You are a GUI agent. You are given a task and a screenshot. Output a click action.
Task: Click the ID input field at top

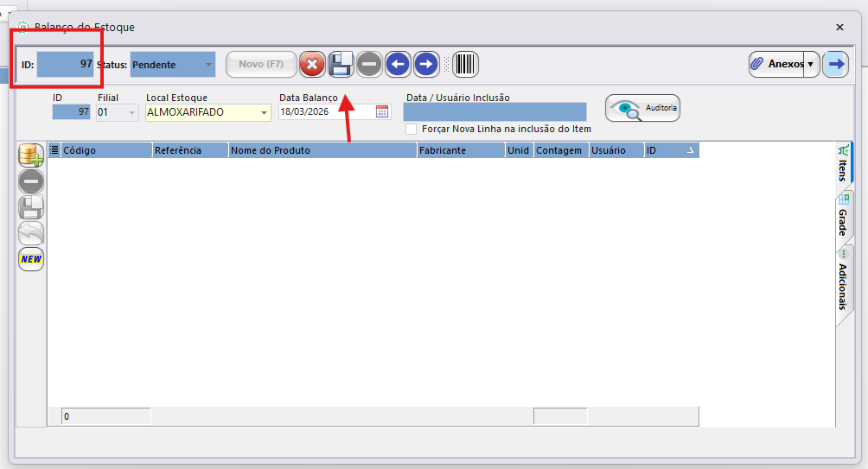(x=65, y=65)
